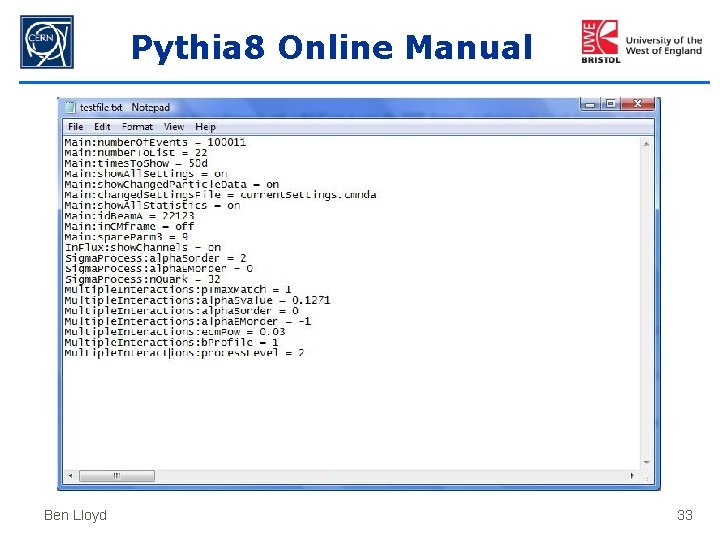
Task: Click the line with 'currentSettings.cmnda'
Action: point(220,195)
